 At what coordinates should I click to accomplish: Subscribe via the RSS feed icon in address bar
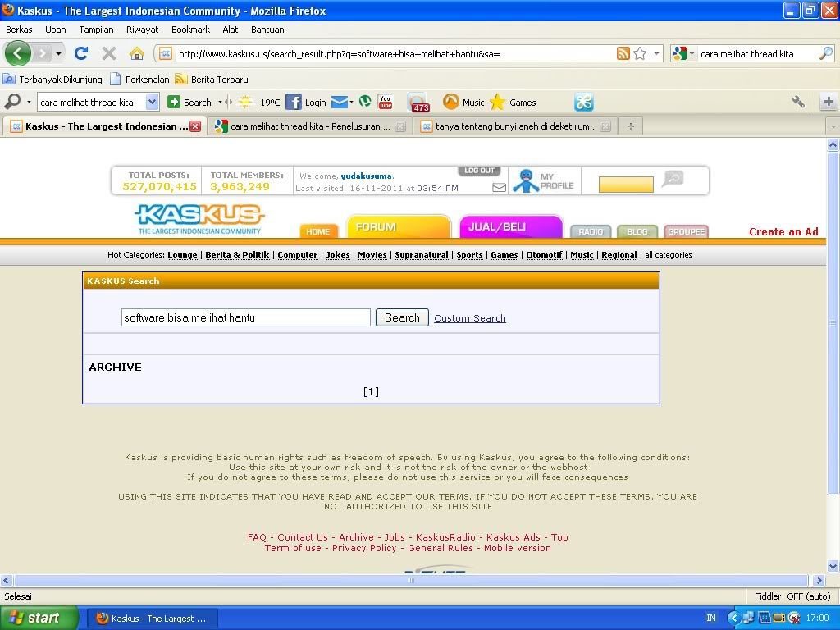623,53
